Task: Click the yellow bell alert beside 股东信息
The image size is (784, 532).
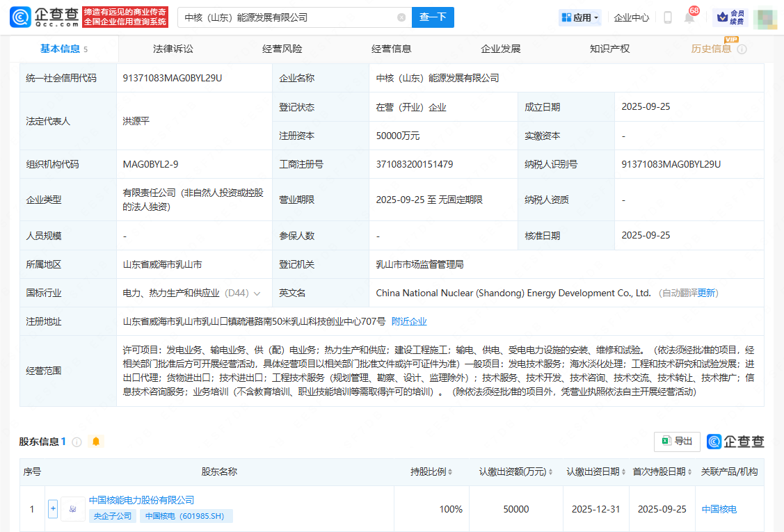Action: [96, 442]
